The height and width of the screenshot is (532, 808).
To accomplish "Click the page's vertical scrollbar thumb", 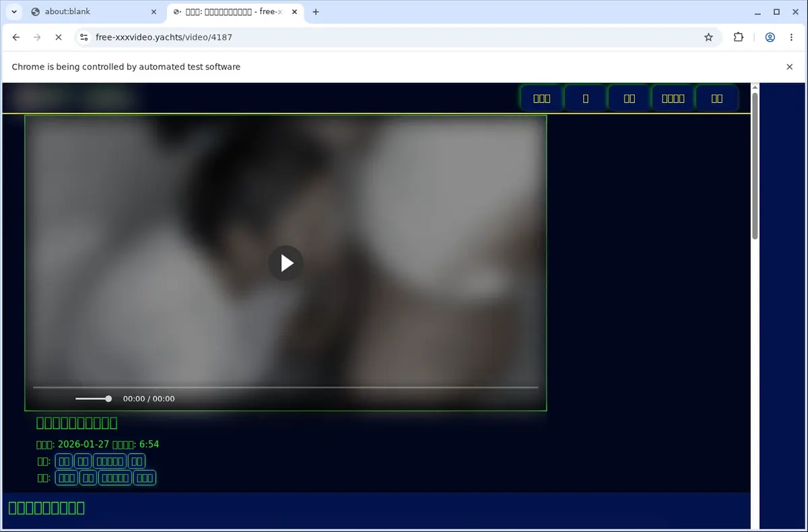I will coord(755,165).
